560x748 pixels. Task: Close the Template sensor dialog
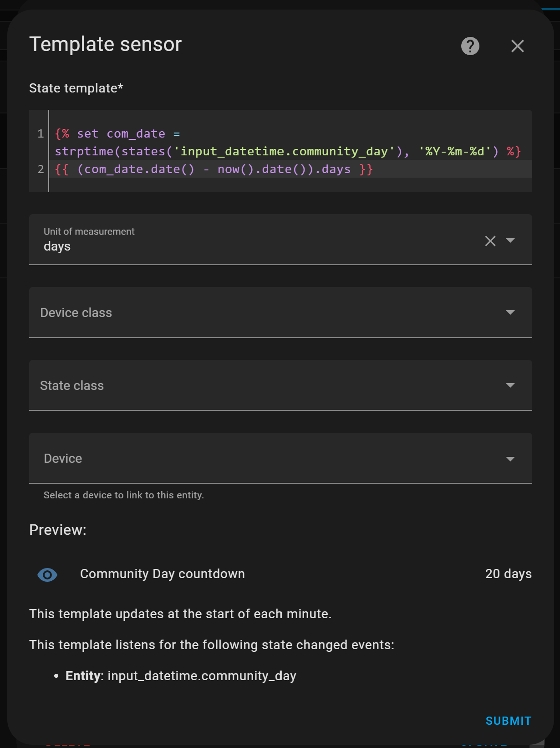point(518,46)
